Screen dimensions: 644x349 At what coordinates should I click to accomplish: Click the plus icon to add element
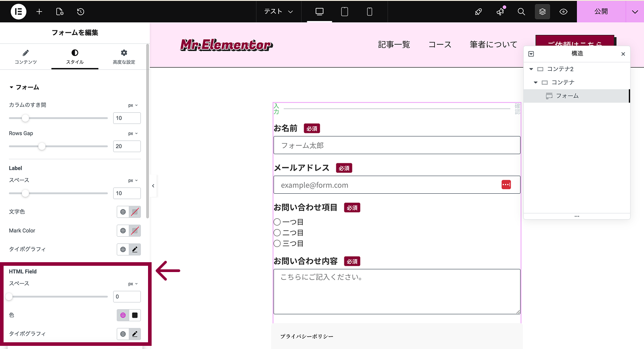[x=39, y=12]
